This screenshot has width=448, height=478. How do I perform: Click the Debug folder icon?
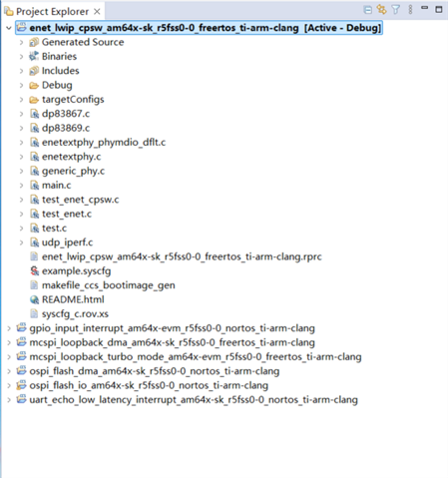[x=34, y=86]
